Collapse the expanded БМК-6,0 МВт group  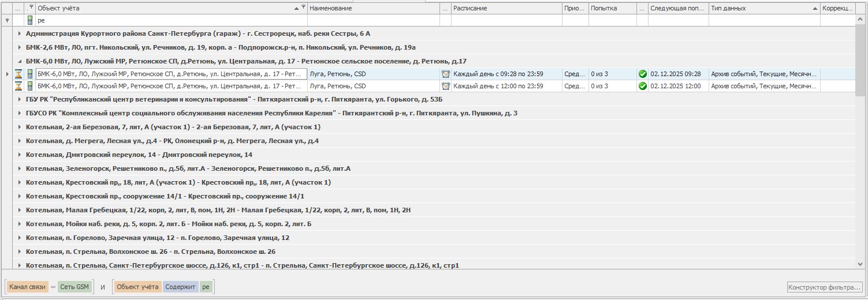click(x=20, y=61)
